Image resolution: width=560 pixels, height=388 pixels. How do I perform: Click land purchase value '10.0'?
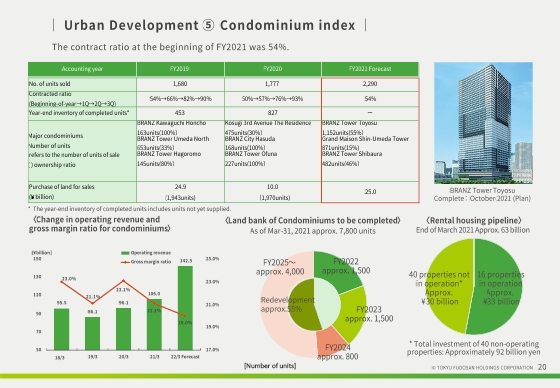tap(272, 187)
